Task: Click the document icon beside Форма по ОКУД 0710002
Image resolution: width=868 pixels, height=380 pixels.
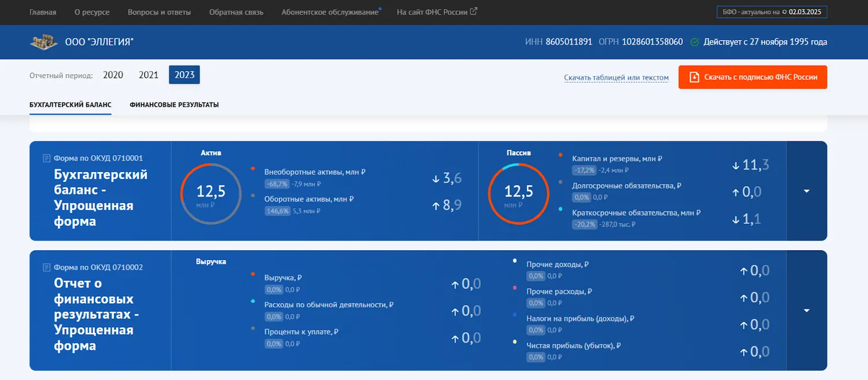Action: pos(47,268)
